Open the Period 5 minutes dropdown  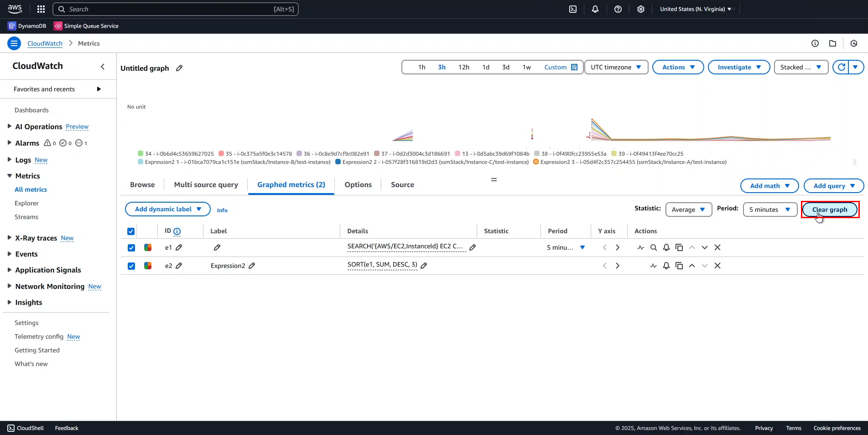[x=769, y=210]
